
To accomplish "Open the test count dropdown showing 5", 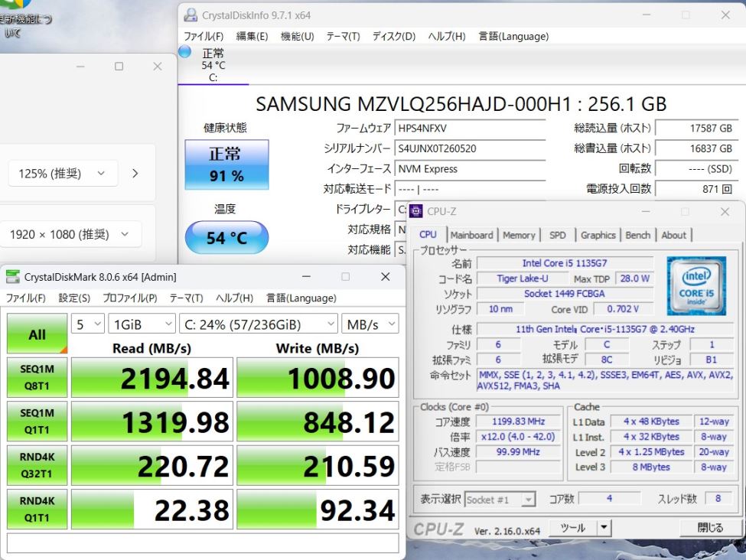I will [x=88, y=324].
